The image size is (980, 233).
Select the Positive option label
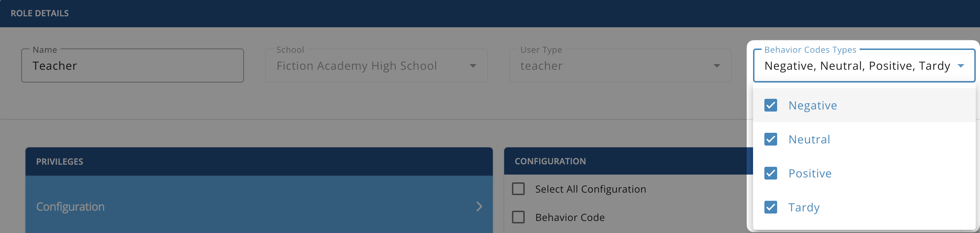pos(810,174)
